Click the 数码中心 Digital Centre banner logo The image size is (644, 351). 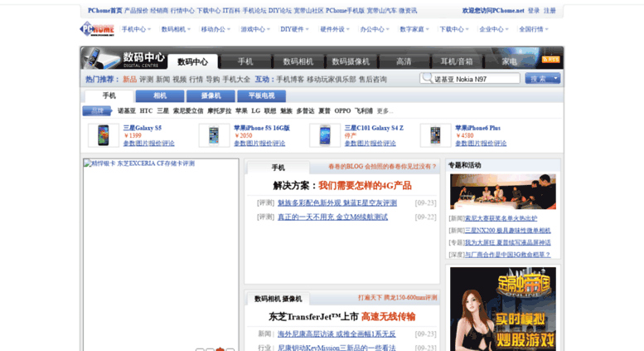[124, 58]
